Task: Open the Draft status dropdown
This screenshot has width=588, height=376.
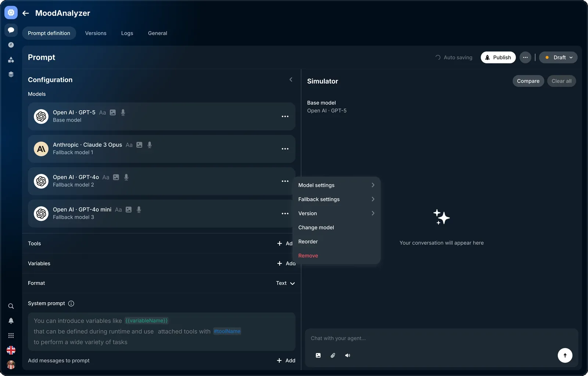Action: click(558, 57)
